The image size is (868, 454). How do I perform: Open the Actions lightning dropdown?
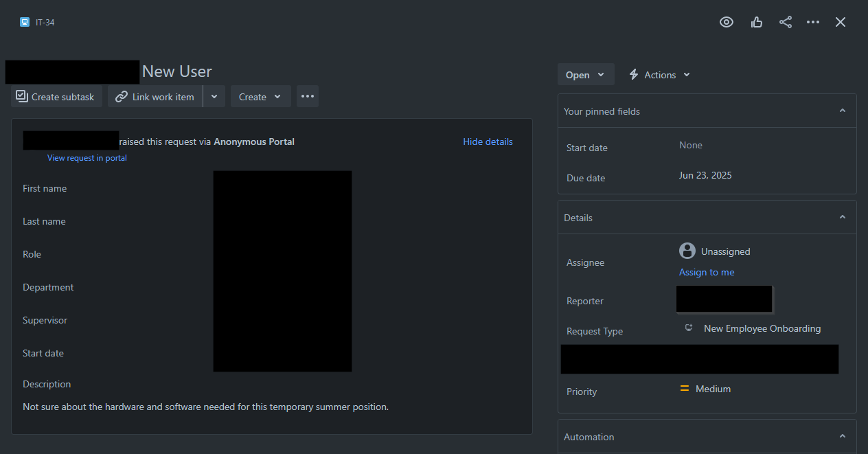coord(660,75)
